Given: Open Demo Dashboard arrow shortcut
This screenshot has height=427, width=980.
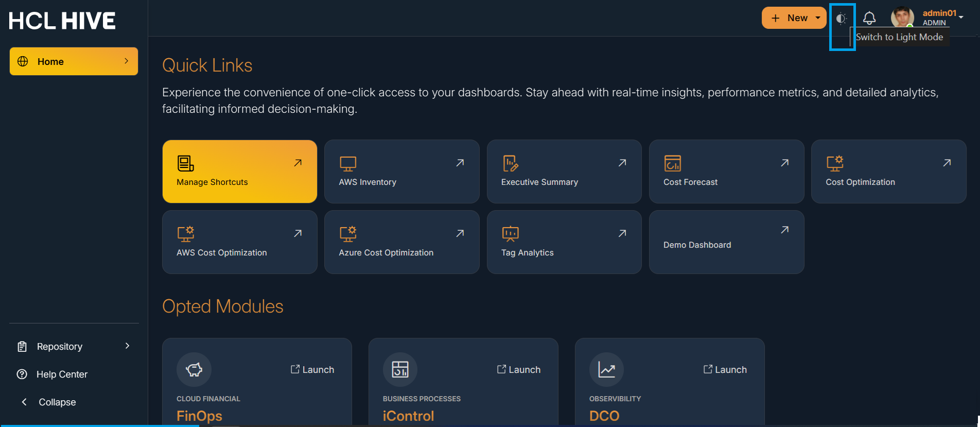Looking at the screenshot, I should (x=784, y=230).
